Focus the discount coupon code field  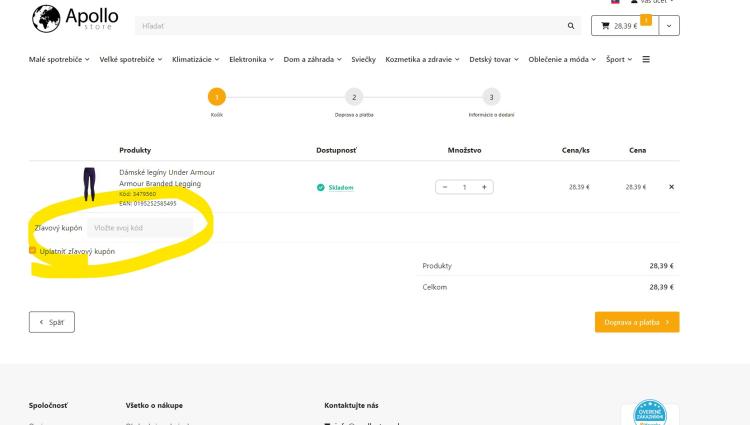point(140,228)
